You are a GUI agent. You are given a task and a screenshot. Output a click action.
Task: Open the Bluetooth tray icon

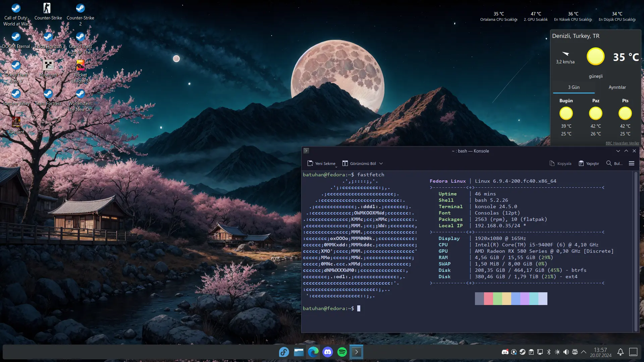coord(549,352)
